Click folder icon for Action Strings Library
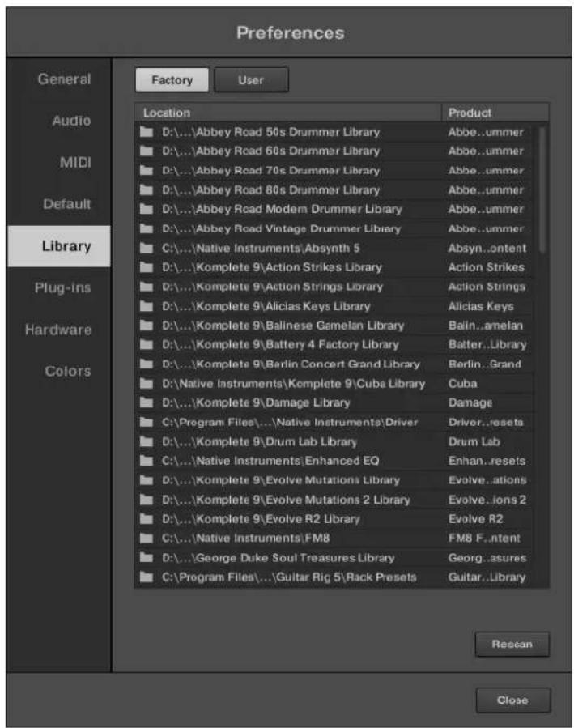This screenshot has width=574, height=728. tap(147, 287)
